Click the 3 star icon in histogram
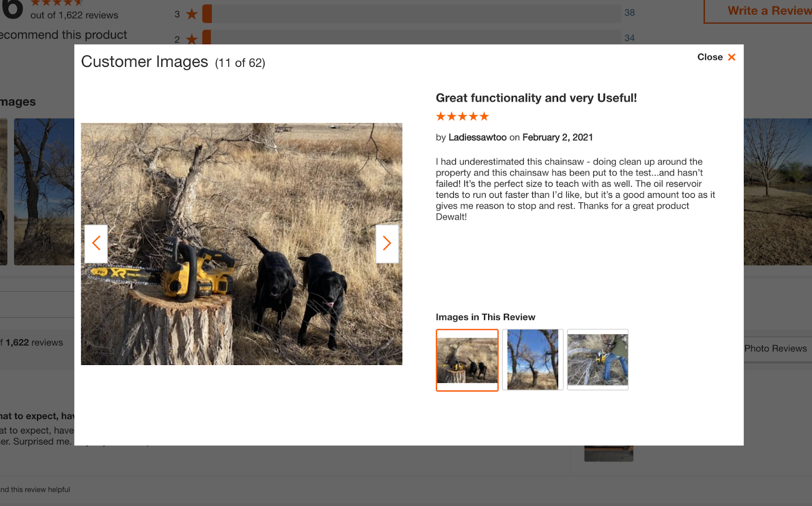This screenshot has width=812, height=506. pos(191,14)
